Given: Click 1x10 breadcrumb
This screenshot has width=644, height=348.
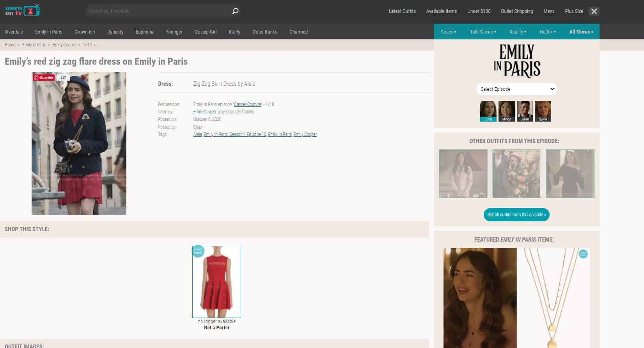Looking at the screenshot, I should click(x=87, y=45).
